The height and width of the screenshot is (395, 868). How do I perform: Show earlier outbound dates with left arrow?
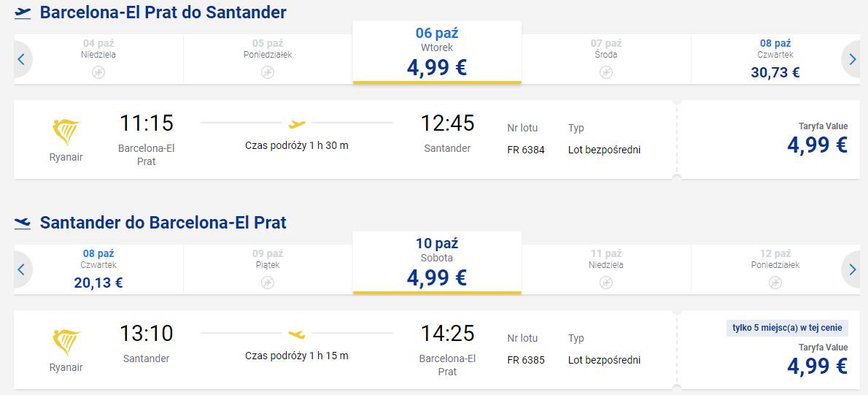(x=22, y=58)
